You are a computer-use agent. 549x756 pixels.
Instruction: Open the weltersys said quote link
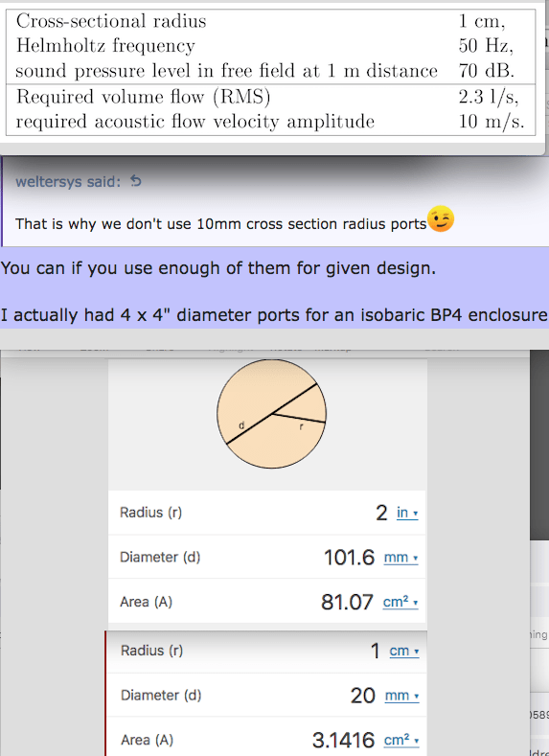point(68,182)
